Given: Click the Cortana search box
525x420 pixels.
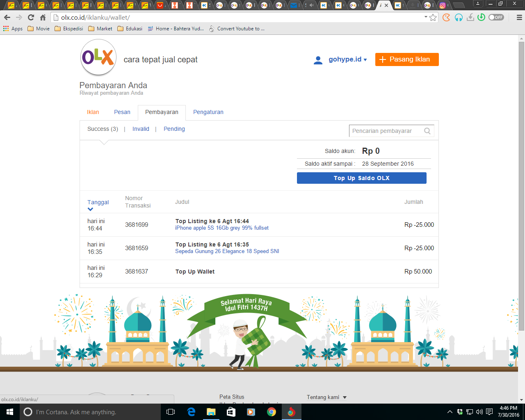Looking at the screenshot, I should [90, 412].
